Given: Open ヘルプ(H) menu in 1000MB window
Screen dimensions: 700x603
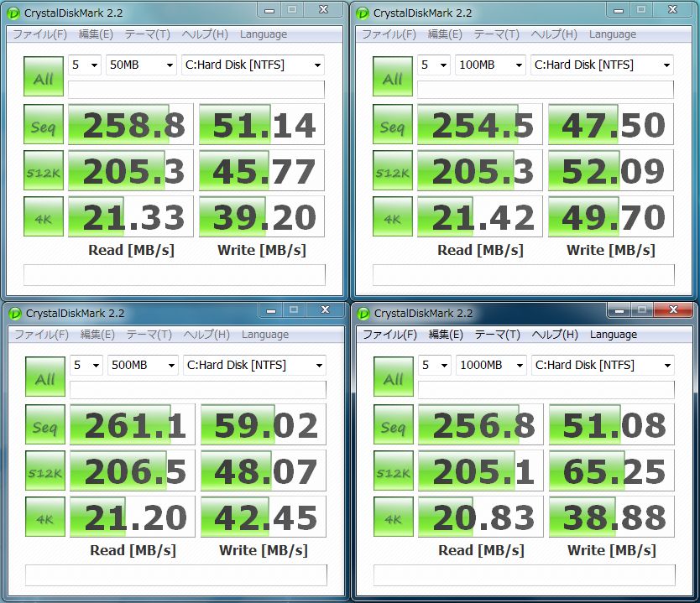Looking at the screenshot, I should 555,335.
